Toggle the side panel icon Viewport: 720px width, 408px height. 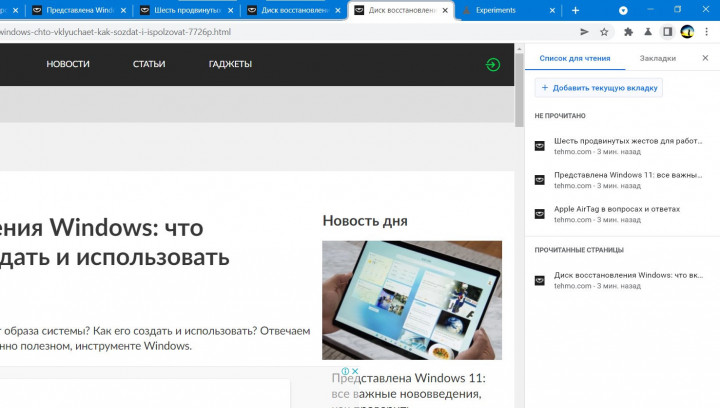point(667,32)
